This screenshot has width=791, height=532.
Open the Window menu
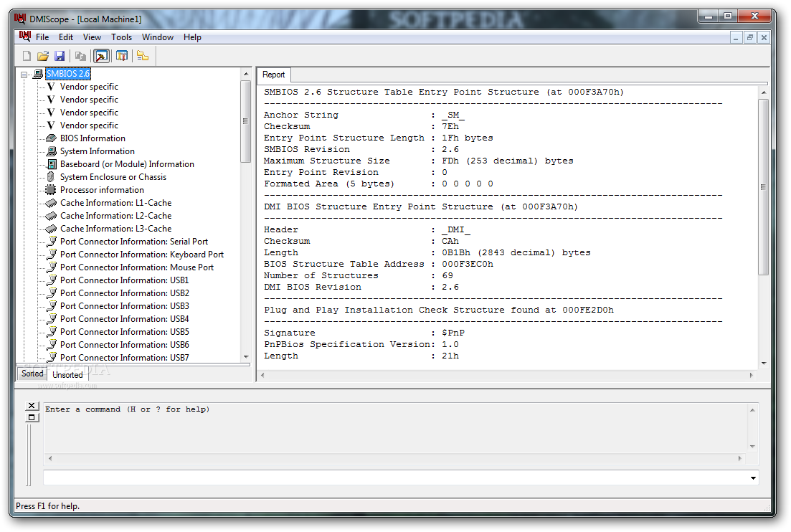157,37
